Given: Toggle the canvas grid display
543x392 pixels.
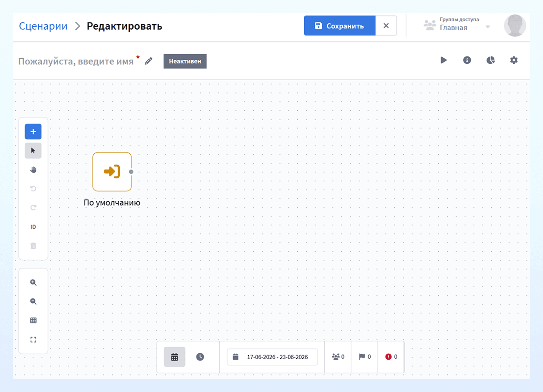Looking at the screenshot, I should point(33,320).
